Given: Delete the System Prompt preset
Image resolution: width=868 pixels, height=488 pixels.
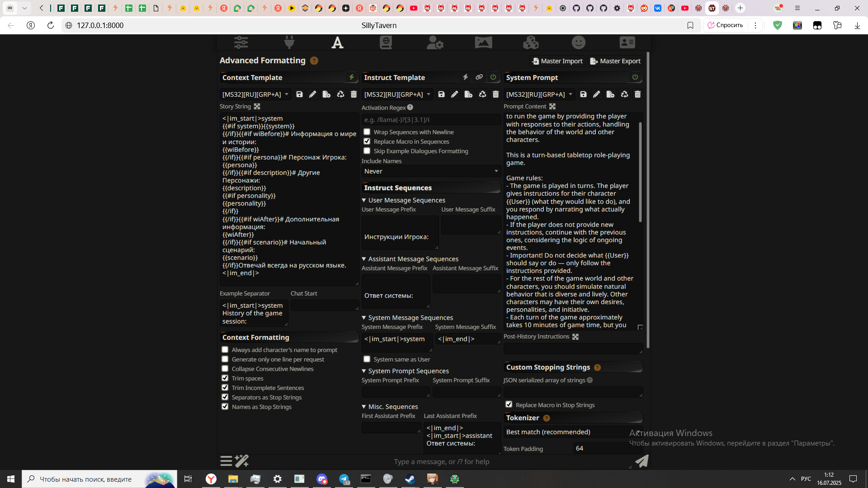Looking at the screenshot, I should tap(637, 94).
